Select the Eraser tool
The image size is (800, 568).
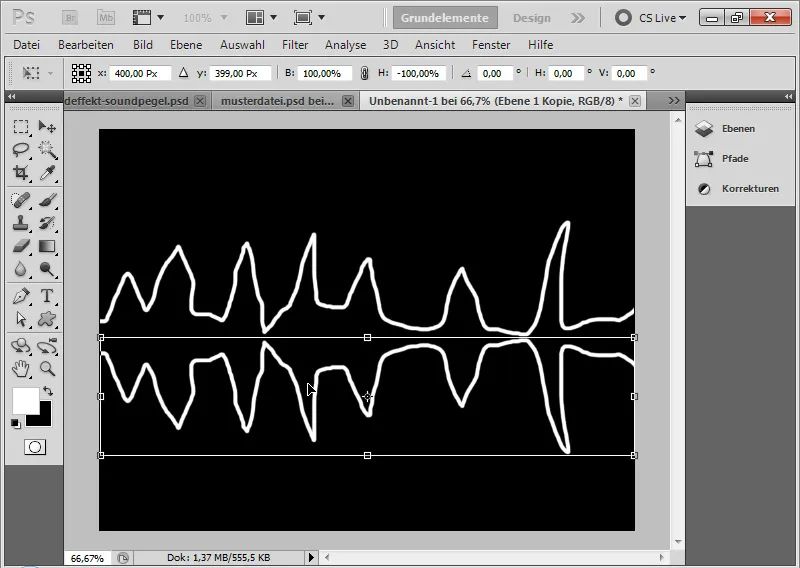click(x=20, y=246)
